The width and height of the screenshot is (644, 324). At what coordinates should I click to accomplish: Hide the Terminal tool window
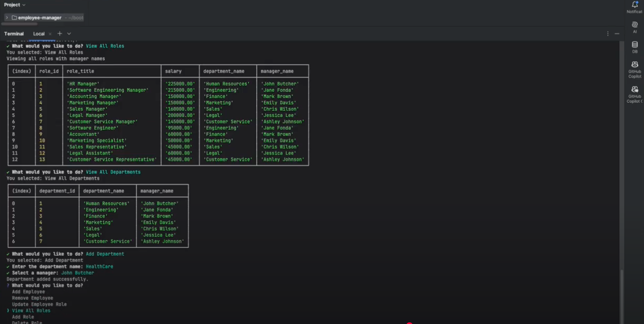[617, 34]
